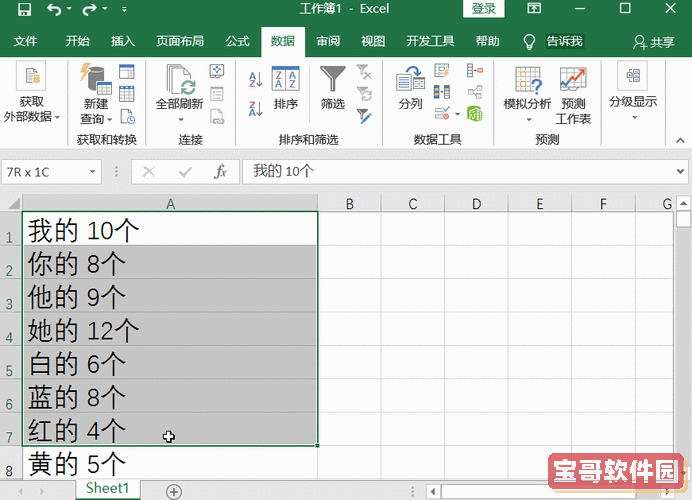The width and height of the screenshot is (692, 500).
Task: Open 获取外部数据 dropdown
Action: pyautogui.click(x=31, y=93)
